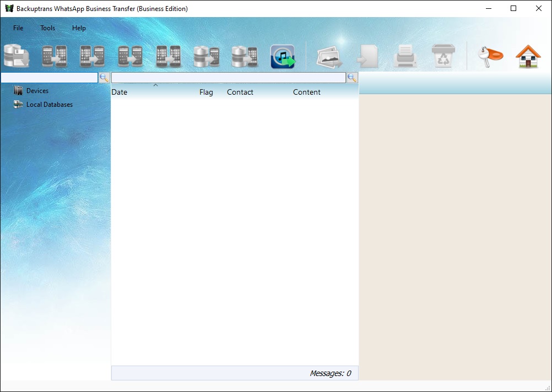This screenshot has width=552, height=392.
Task: Click the Contact column header
Action: (x=240, y=92)
